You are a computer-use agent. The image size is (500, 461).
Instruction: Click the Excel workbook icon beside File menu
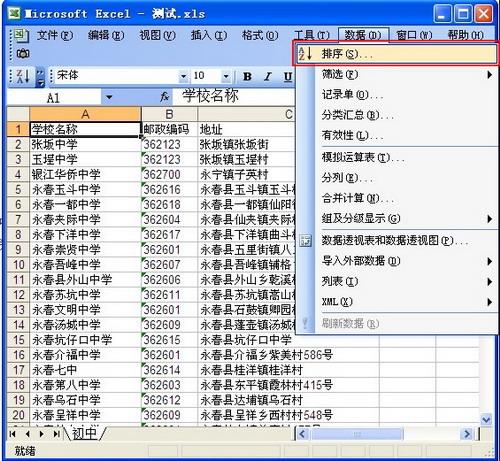(21, 35)
